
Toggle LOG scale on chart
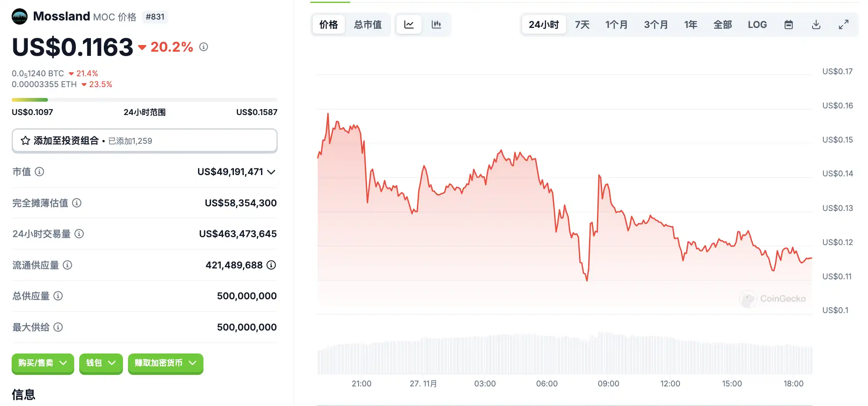point(757,25)
